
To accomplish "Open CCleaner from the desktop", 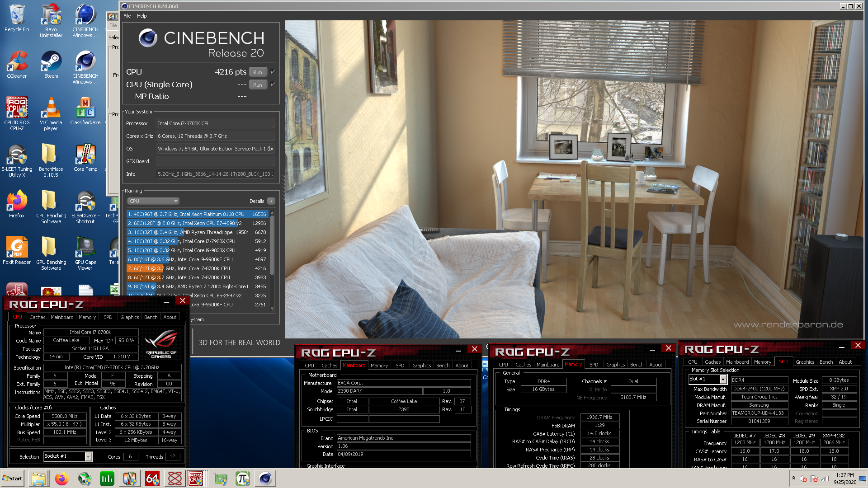I will pyautogui.click(x=17, y=64).
